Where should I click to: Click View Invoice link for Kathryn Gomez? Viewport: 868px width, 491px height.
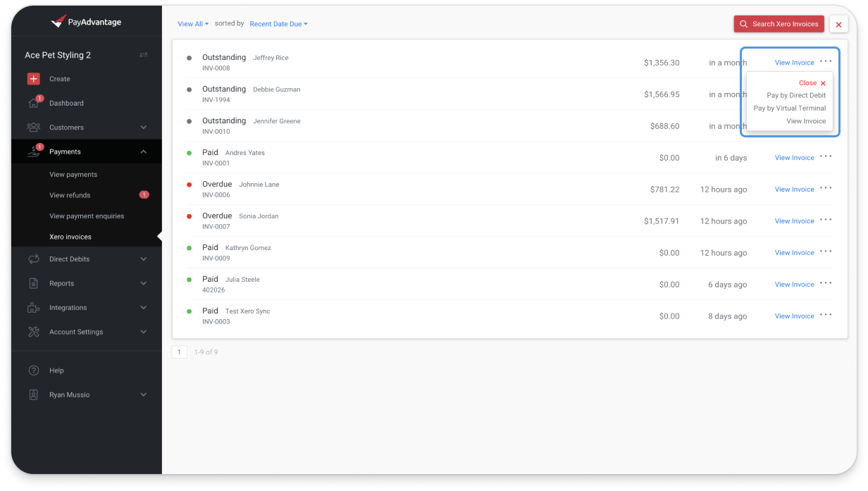pyautogui.click(x=795, y=253)
